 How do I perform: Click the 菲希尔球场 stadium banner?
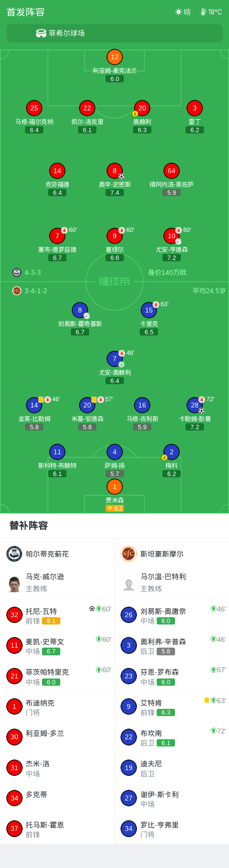(115, 33)
